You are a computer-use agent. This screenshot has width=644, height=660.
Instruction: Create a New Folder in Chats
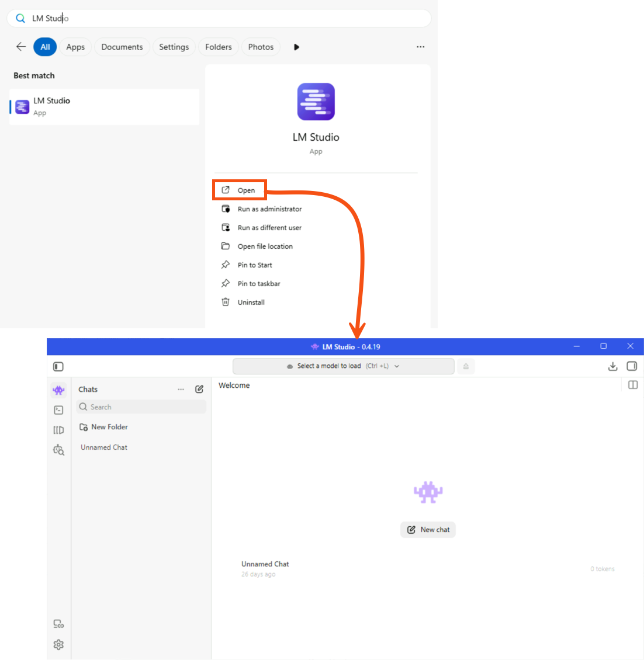coord(103,427)
